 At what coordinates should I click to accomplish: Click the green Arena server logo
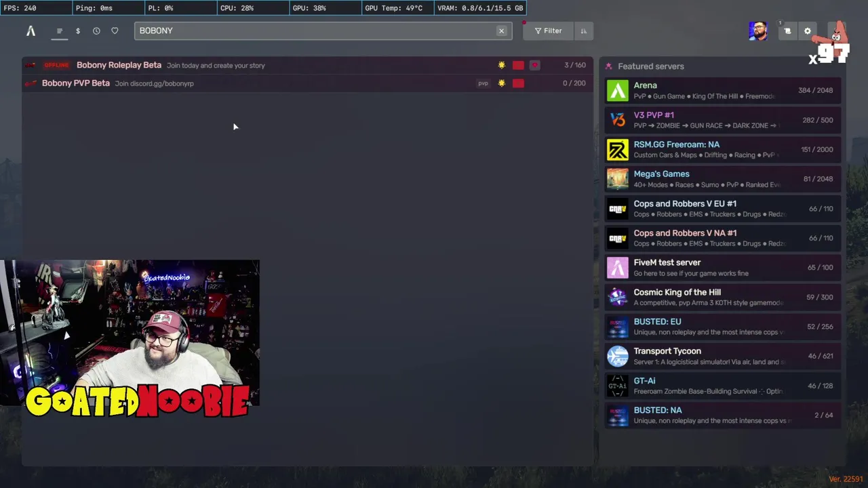[617, 90]
